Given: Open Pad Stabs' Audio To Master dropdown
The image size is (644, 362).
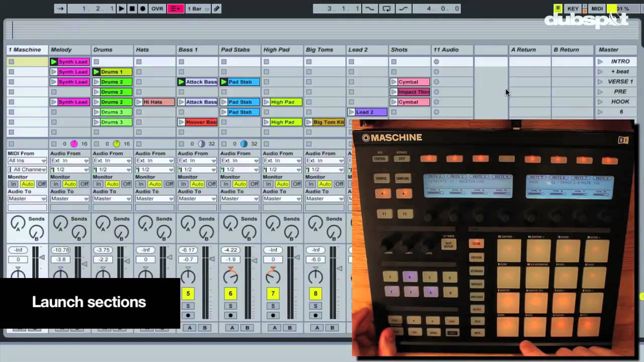Looking at the screenshot, I should [239, 199].
